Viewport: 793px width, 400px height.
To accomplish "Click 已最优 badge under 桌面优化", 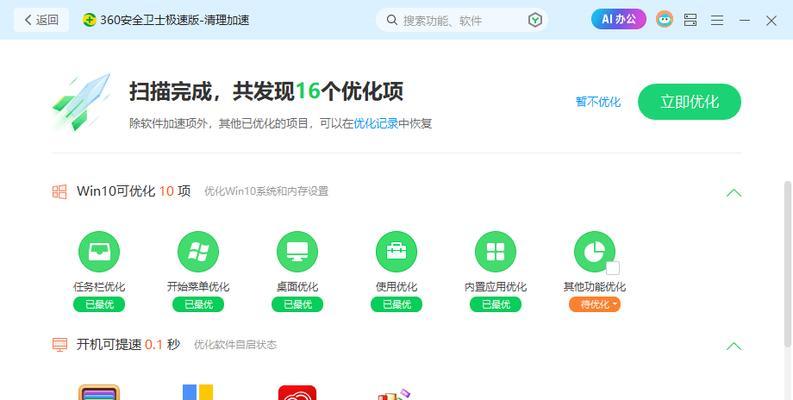I will pyautogui.click(x=297, y=304).
